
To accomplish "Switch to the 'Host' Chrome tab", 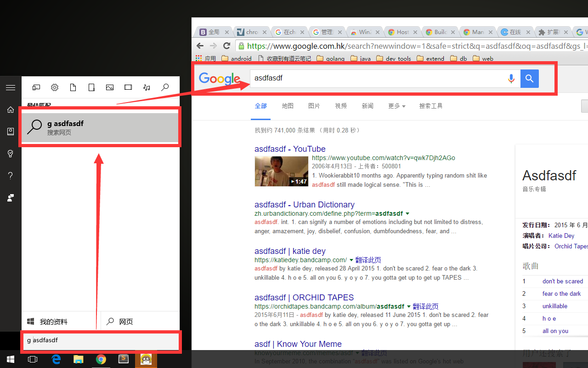I will (402, 32).
